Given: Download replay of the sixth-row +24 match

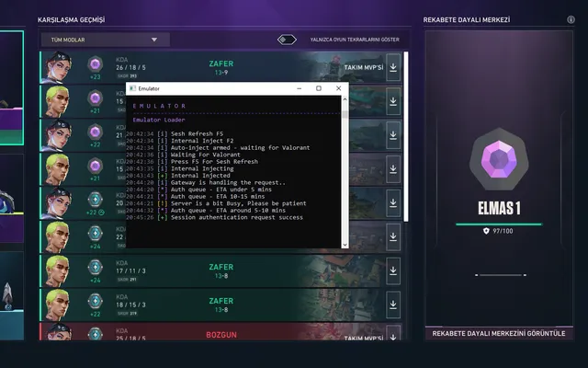Looking at the screenshot, I should coord(393,236).
